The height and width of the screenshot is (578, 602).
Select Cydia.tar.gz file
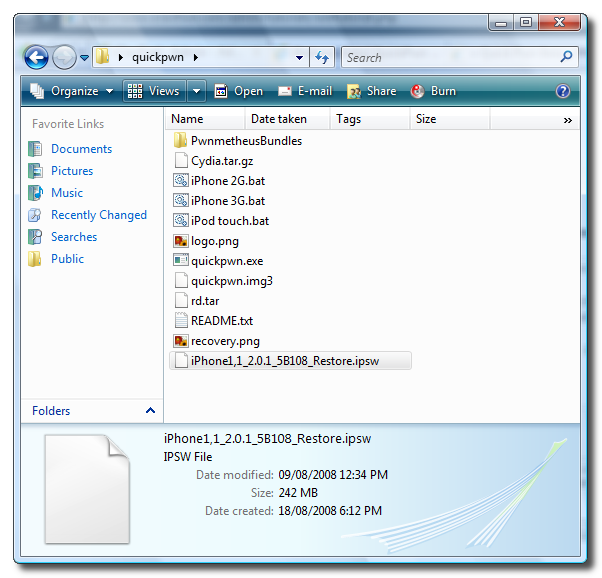click(222, 161)
